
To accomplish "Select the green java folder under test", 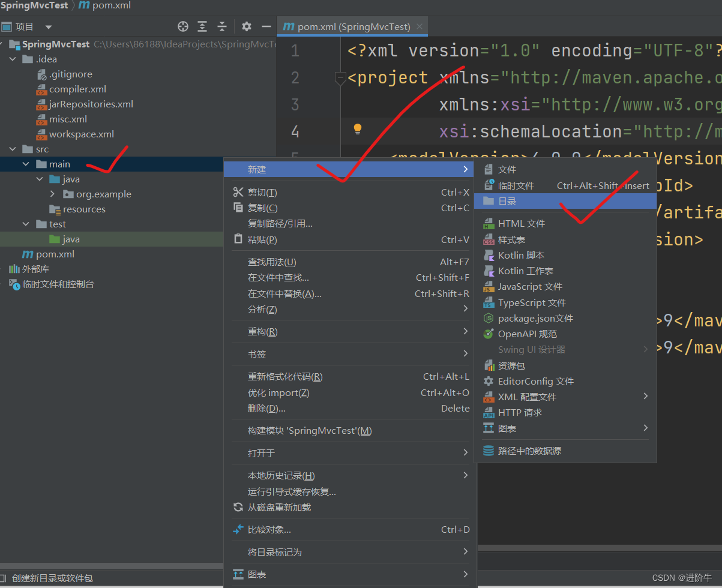I will point(65,239).
